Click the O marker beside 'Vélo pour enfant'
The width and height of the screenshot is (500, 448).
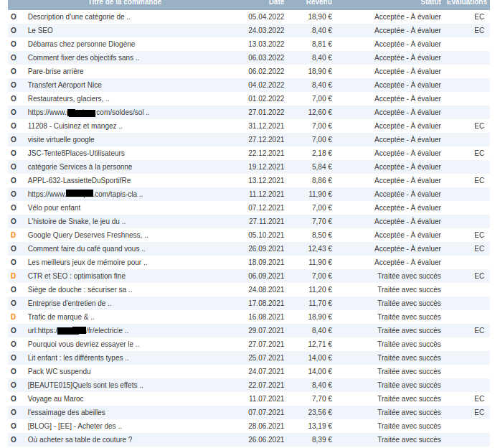[x=14, y=207]
